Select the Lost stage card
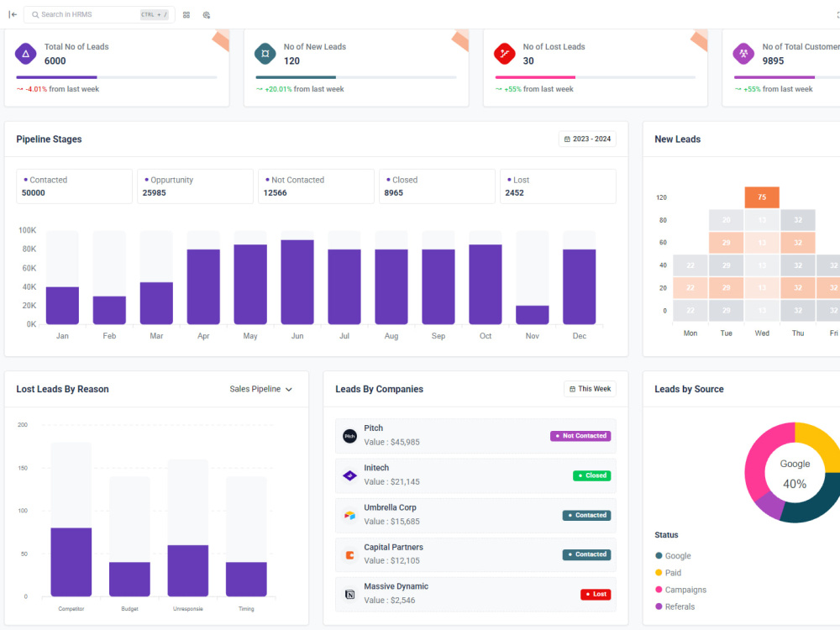The image size is (840, 630). click(x=558, y=186)
